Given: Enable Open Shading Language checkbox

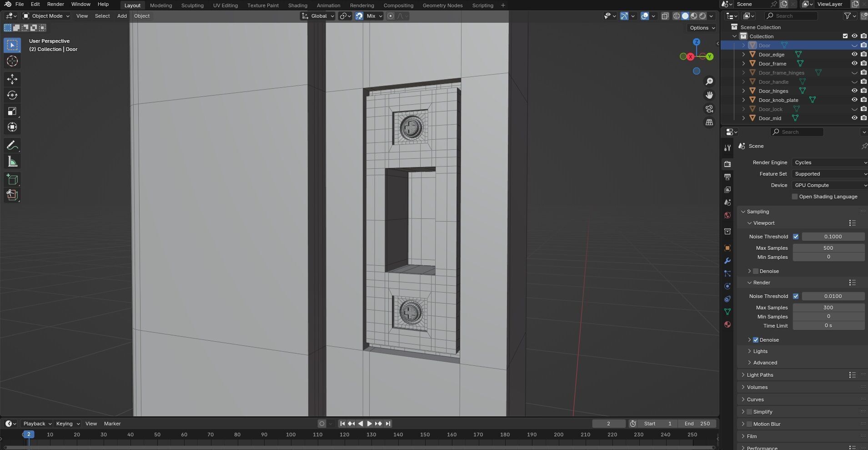Looking at the screenshot, I should click(795, 197).
